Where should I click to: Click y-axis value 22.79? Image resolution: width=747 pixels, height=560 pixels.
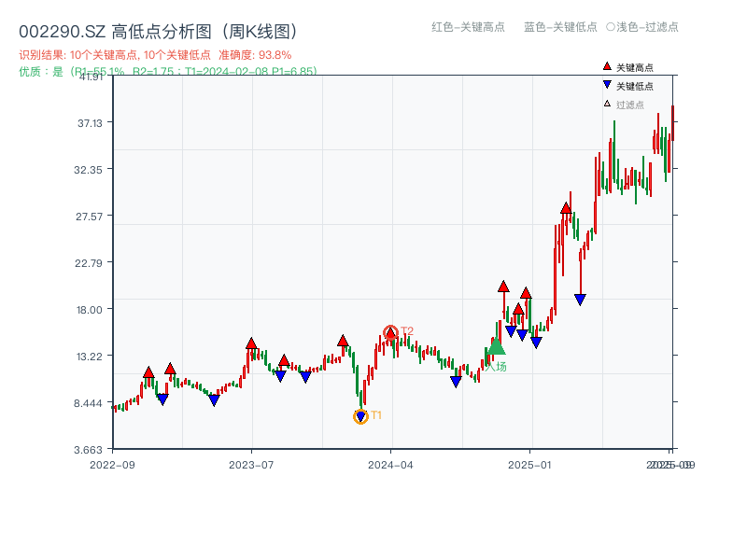coord(89,263)
